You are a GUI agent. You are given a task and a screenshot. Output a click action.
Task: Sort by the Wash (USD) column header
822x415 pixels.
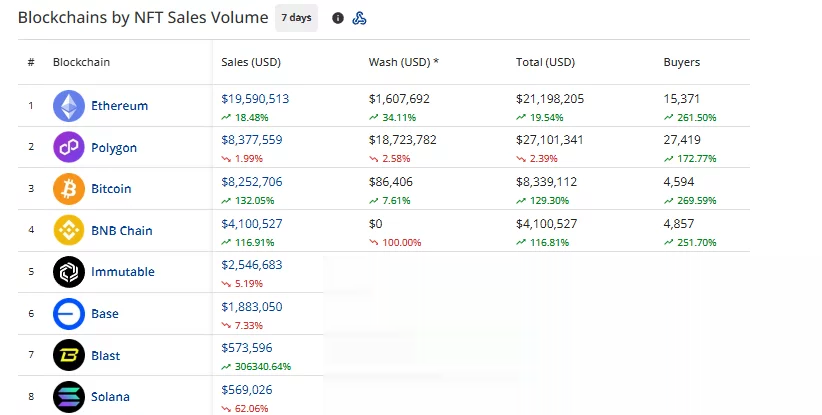point(404,62)
